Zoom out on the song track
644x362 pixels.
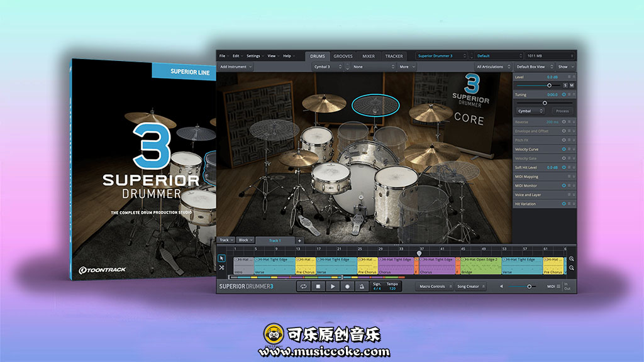571,268
